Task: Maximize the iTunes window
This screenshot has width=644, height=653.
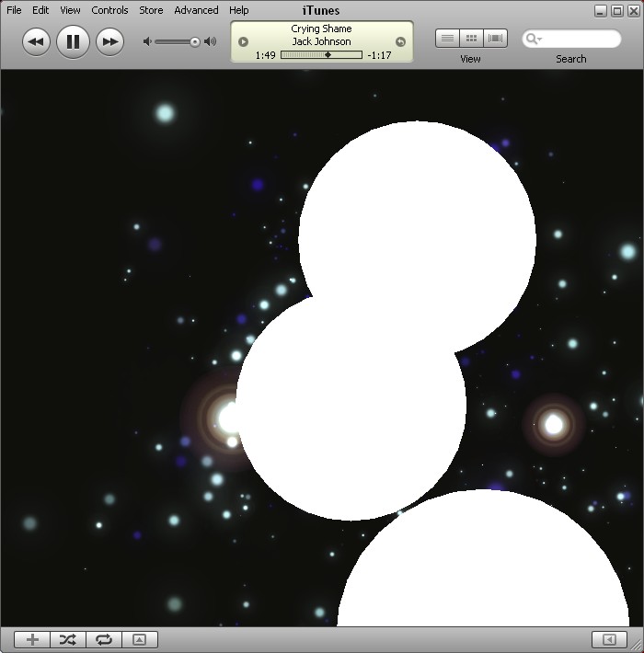Action: click(617, 11)
